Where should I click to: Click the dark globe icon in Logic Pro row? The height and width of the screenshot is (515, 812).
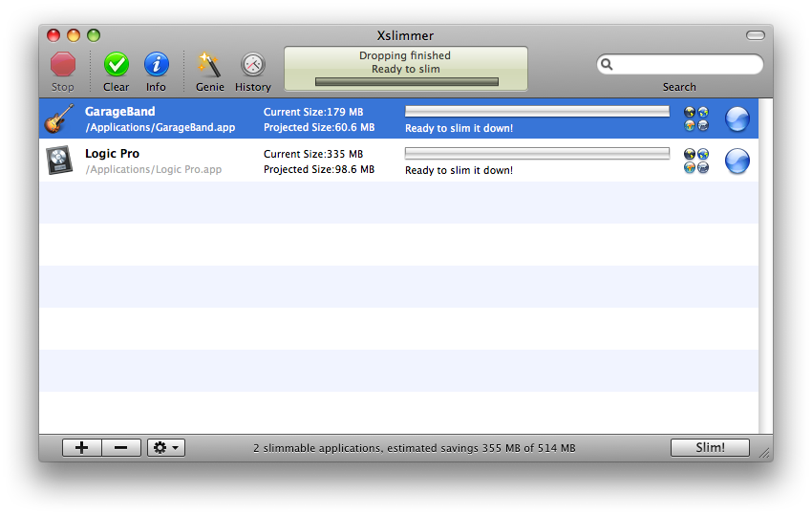690,154
